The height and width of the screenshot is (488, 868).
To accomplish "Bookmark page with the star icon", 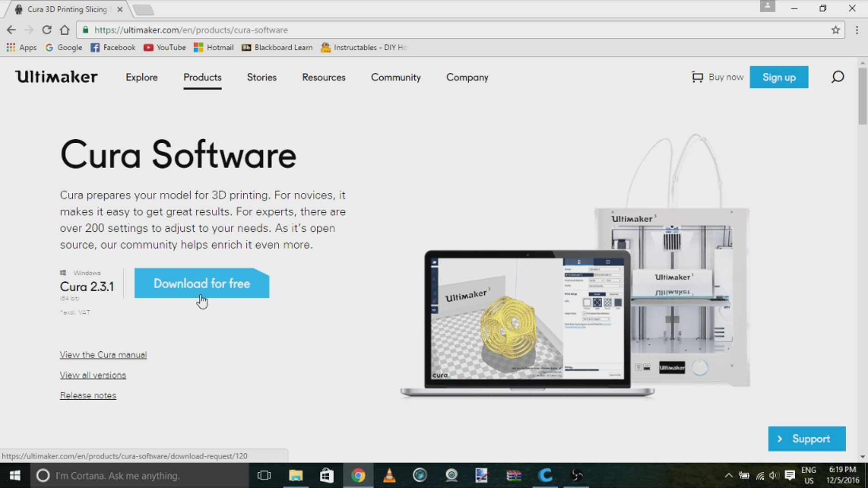I will pyautogui.click(x=835, y=30).
